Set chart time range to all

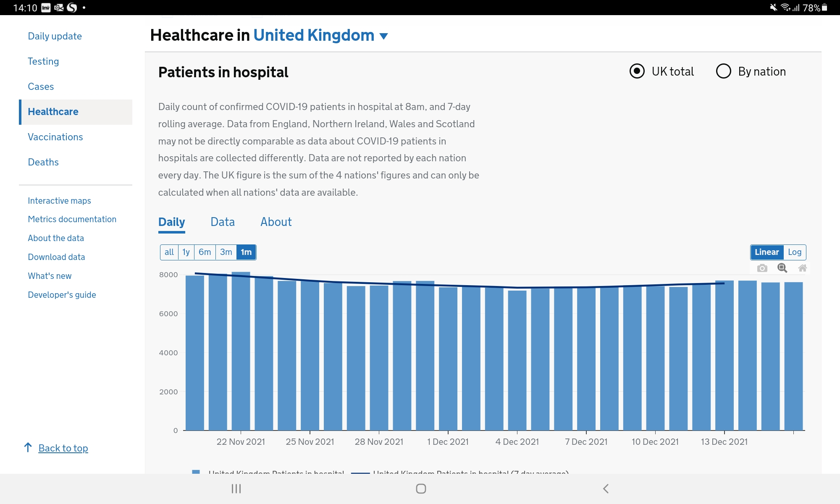(x=169, y=252)
